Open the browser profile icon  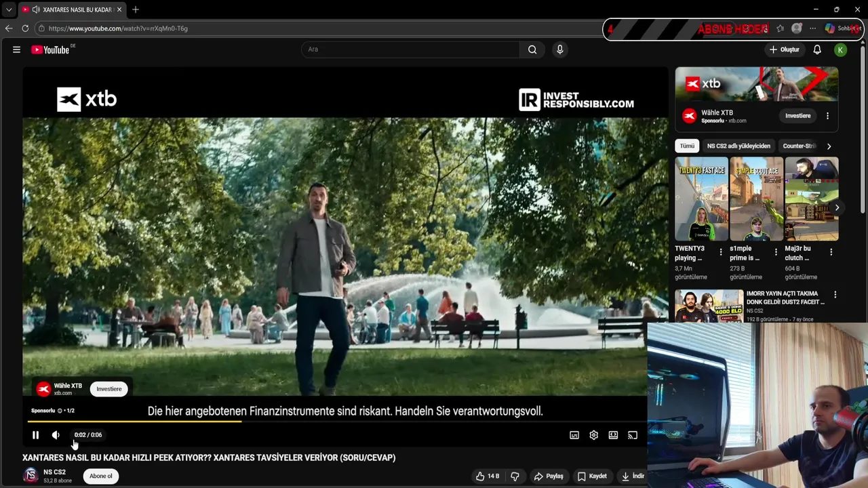click(797, 28)
